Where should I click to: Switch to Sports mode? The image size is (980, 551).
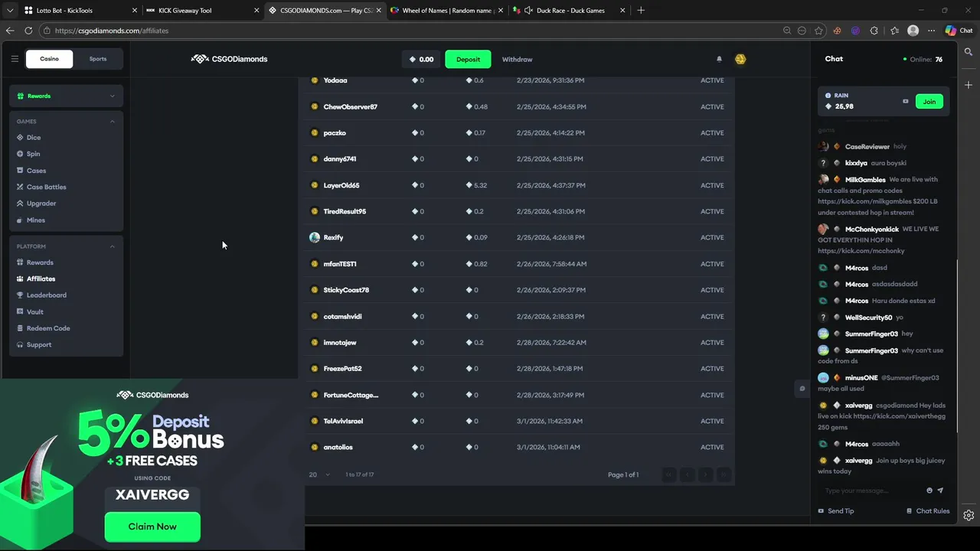[98, 59]
